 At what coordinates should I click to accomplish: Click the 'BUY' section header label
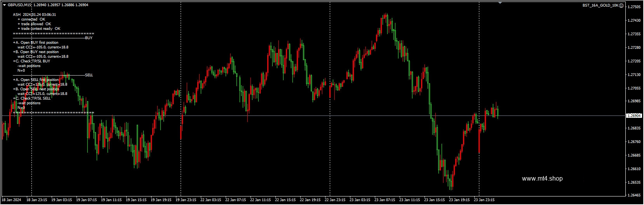[x=89, y=38]
